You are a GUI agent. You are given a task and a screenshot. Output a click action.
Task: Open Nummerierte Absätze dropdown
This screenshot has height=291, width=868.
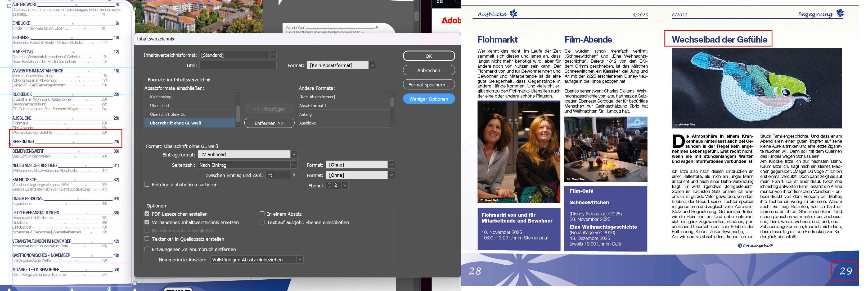(300, 259)
